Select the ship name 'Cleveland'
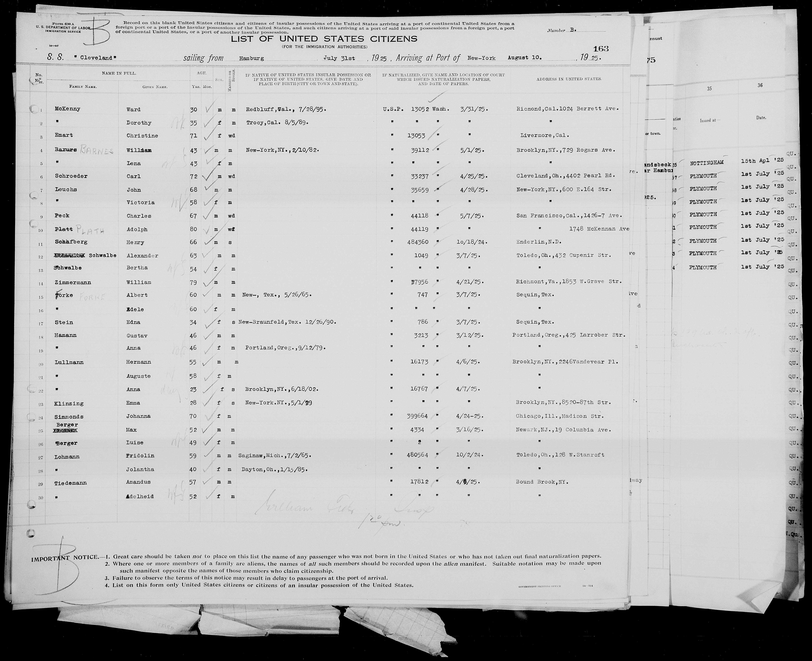812x661 pixels. click(96, 58)
